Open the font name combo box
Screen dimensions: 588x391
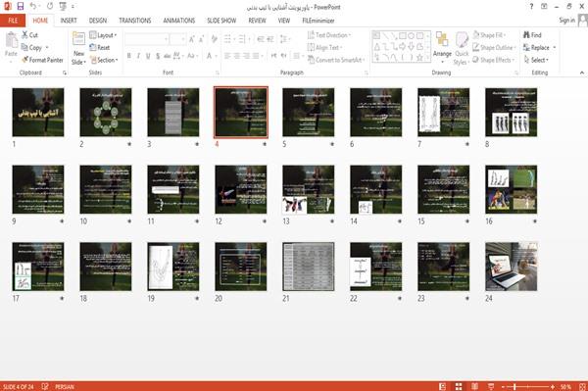coord(146,39)
